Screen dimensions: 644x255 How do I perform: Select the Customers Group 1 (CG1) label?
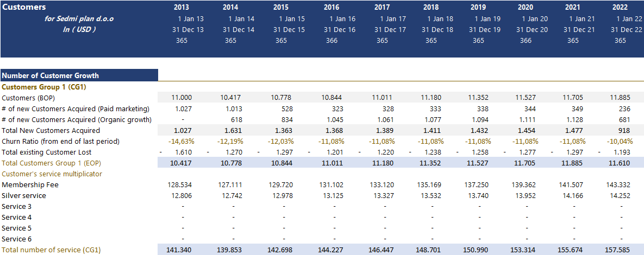(44, 86)
